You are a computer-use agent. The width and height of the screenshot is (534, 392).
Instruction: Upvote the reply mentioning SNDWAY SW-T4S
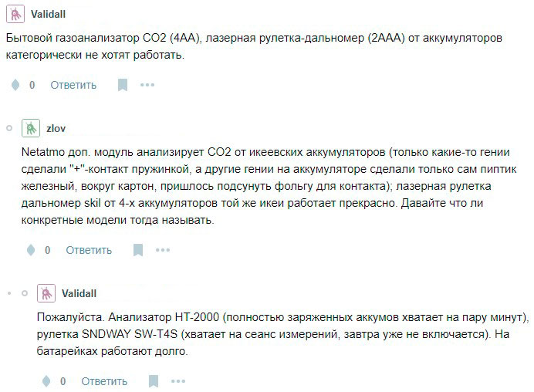pos(46,381)
